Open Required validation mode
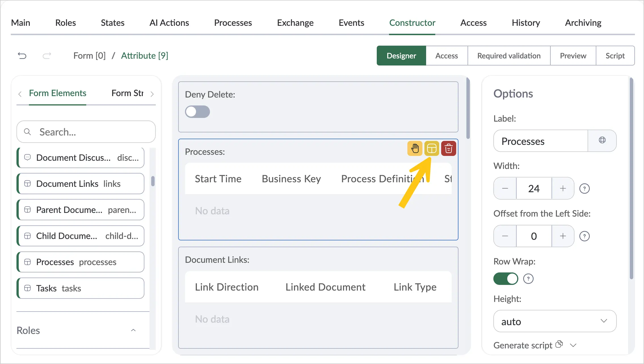The height and width of the screenshot is (364, 644). coord(509,56)
